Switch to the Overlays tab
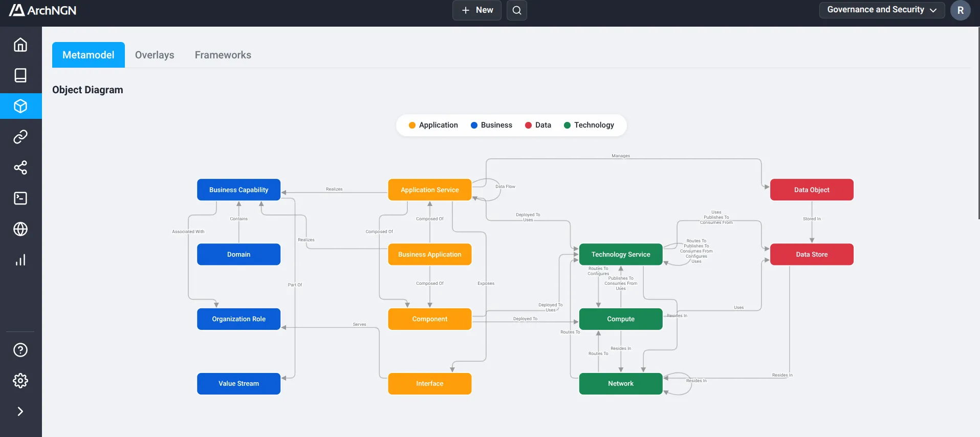The width and height of the screenshot is (980, 437). (155, 55)
